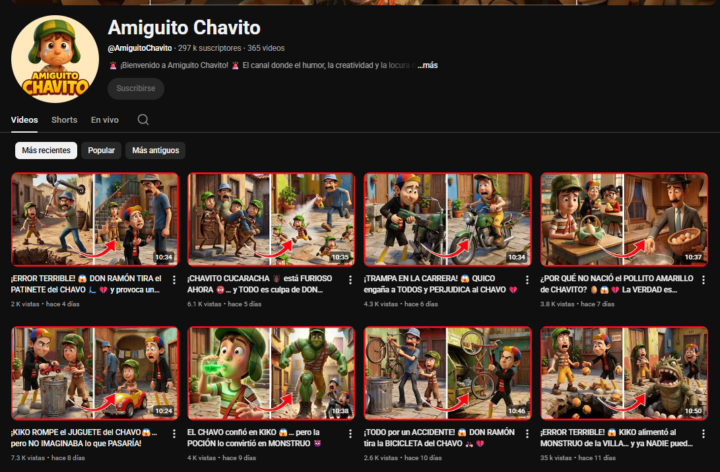Play DON RAMÓN TIRA el PATINETE thumbnail
The width and height of the screenshot is (720, 472).
tap(95, 219)
